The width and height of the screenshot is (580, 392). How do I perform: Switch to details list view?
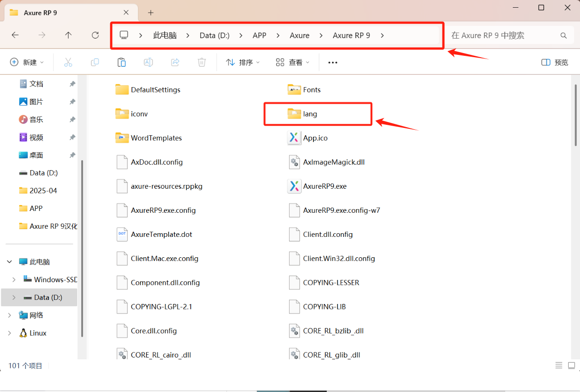(x=559, y=366)
